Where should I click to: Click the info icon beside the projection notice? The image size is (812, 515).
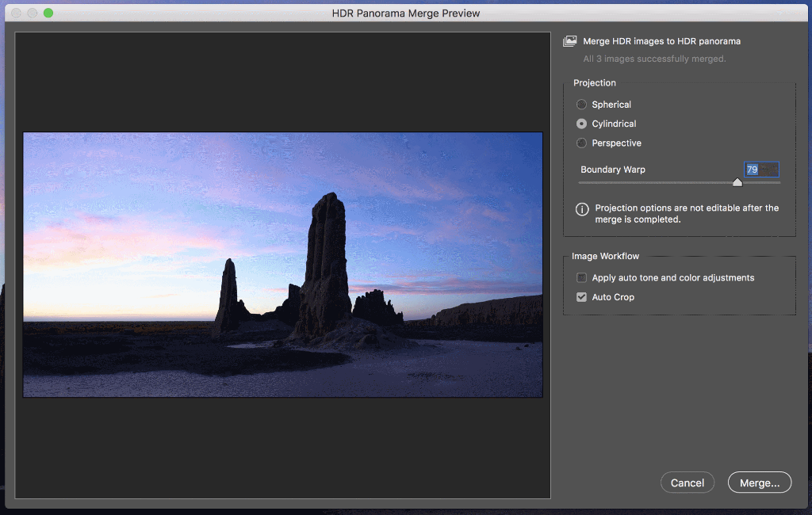pos(581,209)
